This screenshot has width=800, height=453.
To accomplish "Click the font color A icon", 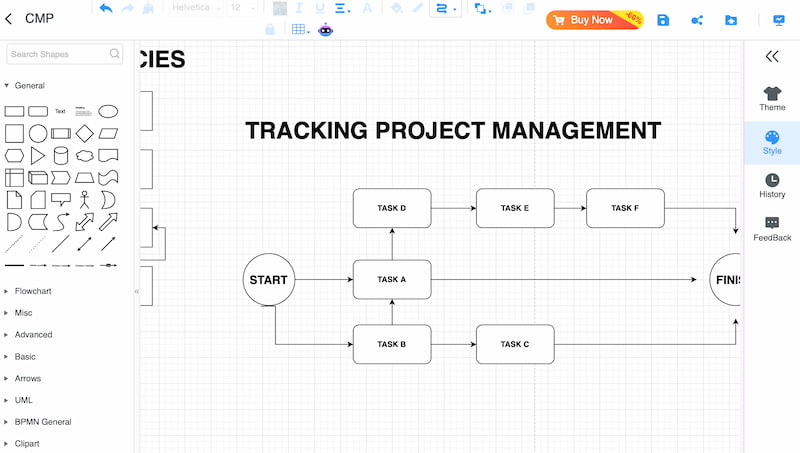I will (367, 8).
